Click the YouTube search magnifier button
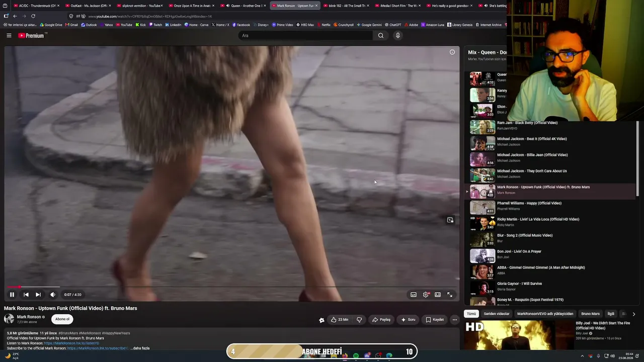 [x=381, y=36]
